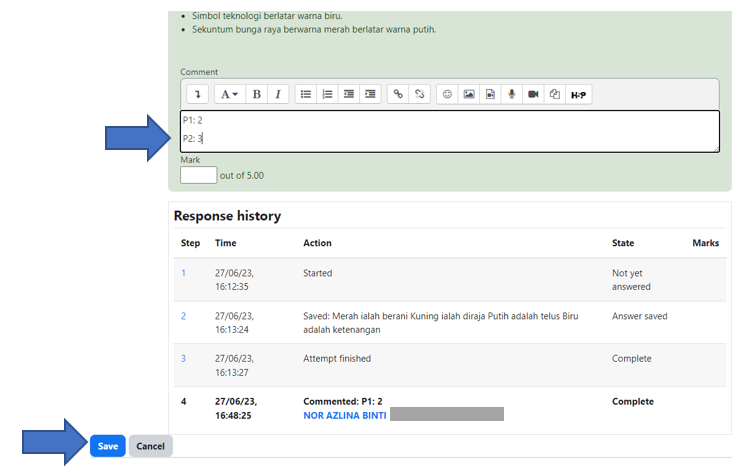This screenshot has width=741, height=472.
Task: Insert H5P content using H5P button
Action: pos(578,94)
